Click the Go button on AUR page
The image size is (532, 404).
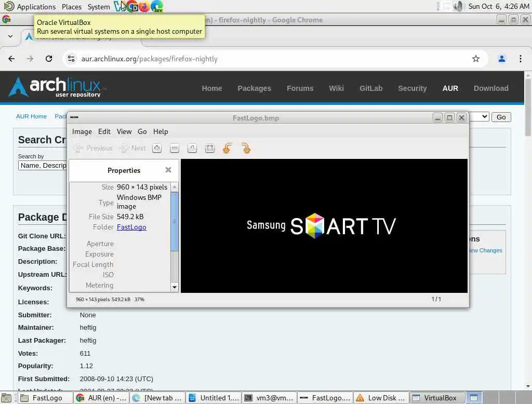(501, 117)
